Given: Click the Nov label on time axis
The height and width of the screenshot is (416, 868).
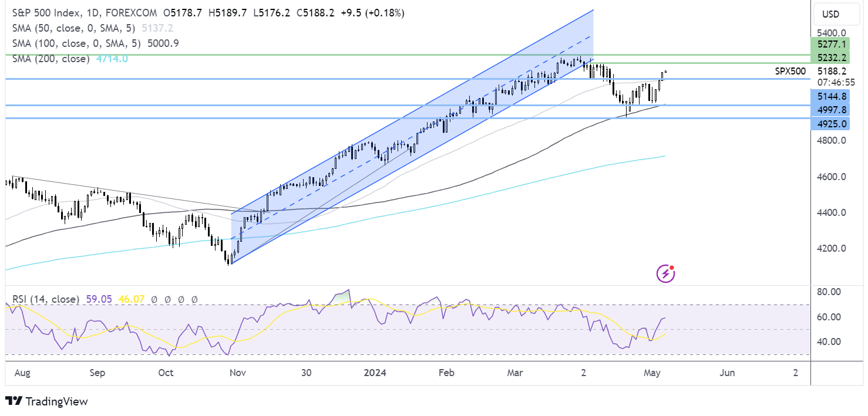Looking at the screenshot, I should 238,373.
